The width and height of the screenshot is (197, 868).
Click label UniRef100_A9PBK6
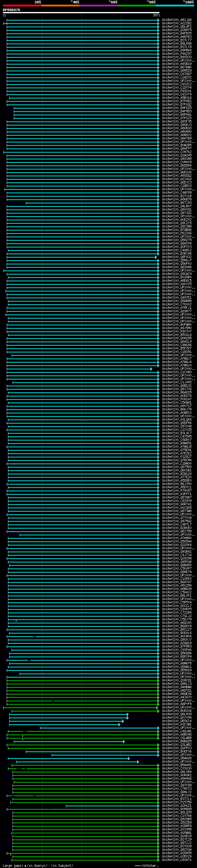176,50
